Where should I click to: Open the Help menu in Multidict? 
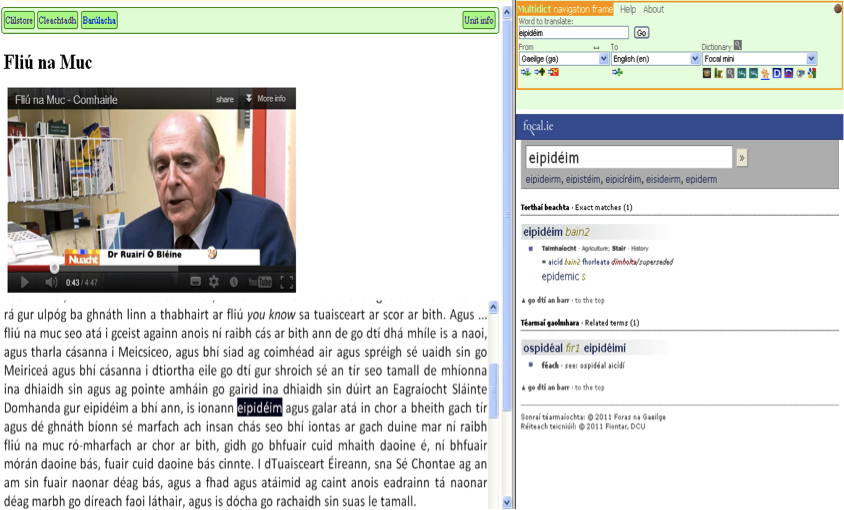pyautogui.click(x=627, y=9)
